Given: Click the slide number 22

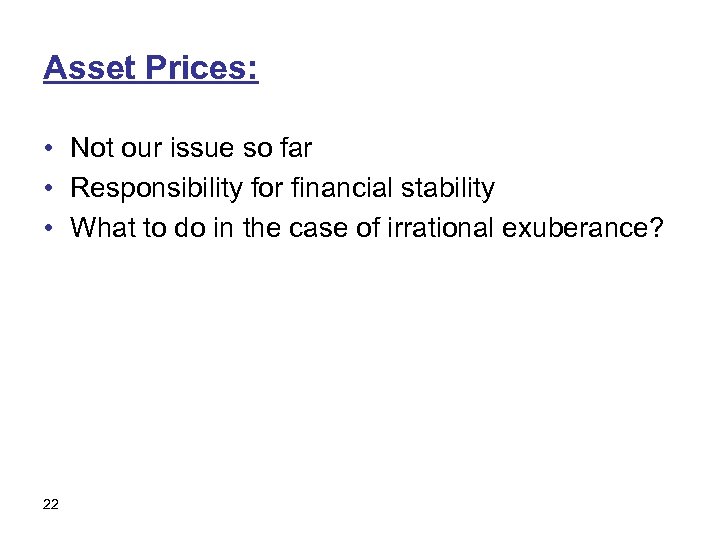Looking at the screenshot, I should tap(51, 504).
